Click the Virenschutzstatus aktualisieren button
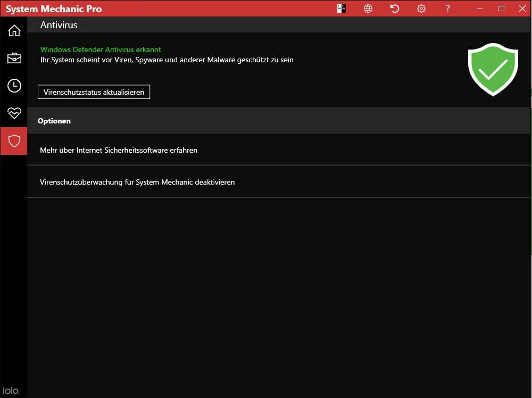Screen dimensions: 532x398 [94, 92]
